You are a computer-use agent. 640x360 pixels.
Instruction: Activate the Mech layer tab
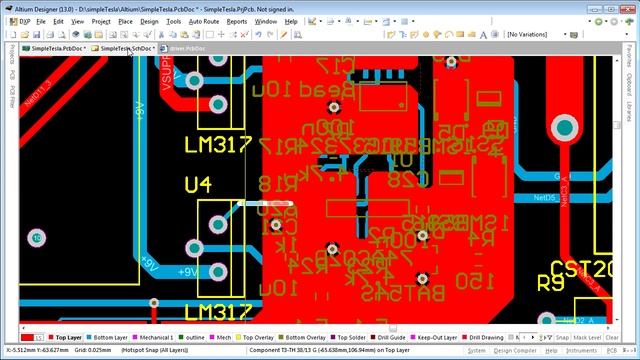click(220, 338)
